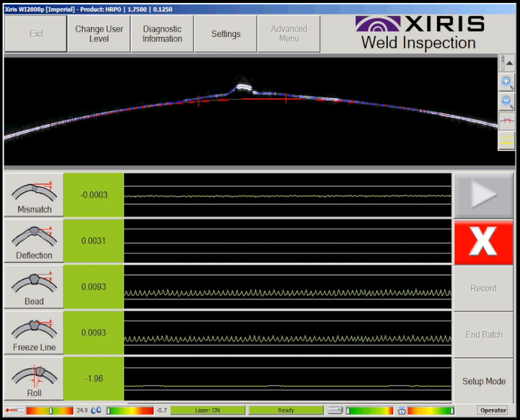520x420 pixels.
Task: Click the zoom out magnifier icon
Action: pos(507,102)
